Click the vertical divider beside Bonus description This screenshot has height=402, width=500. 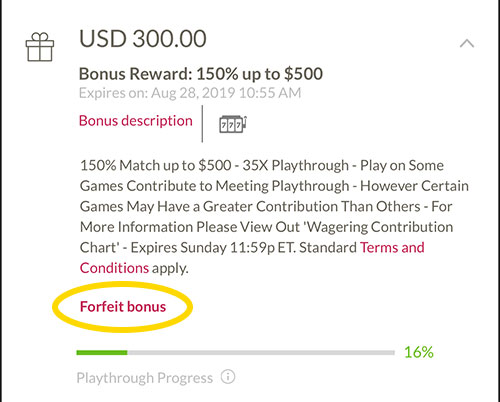coord(202,124)
